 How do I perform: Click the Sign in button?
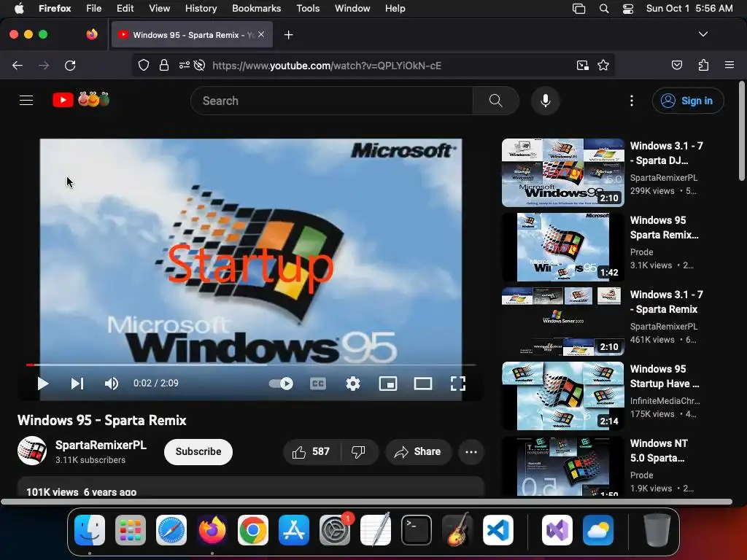687,101
